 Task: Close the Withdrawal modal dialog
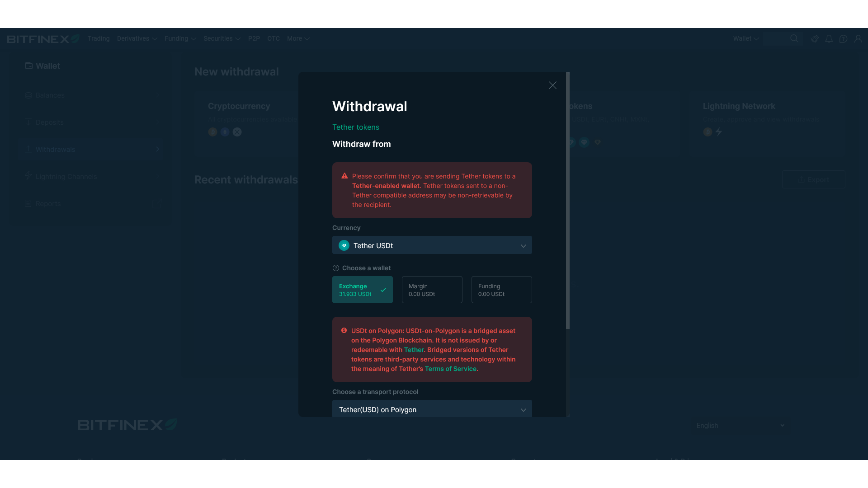pos(552,85)
